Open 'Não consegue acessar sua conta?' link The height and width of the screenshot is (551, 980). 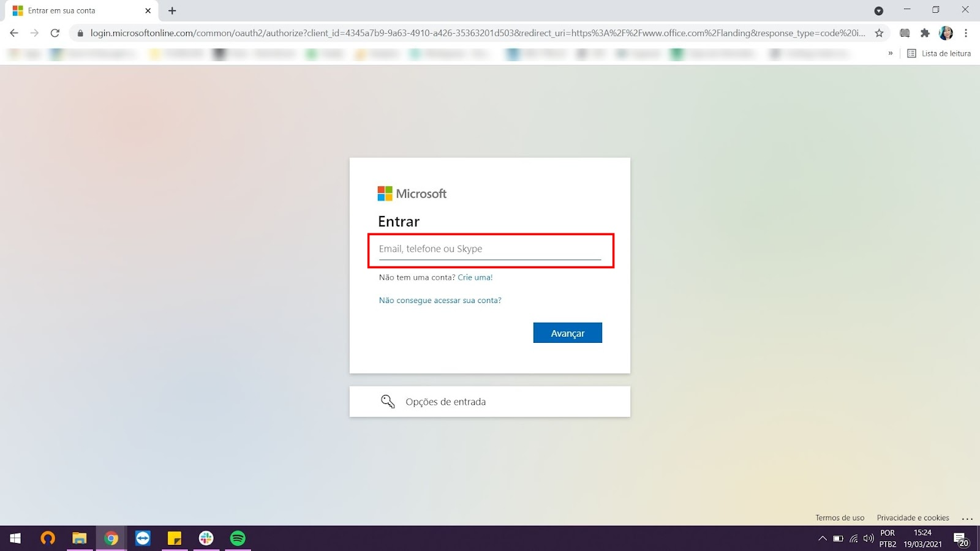tap(440, 301)
